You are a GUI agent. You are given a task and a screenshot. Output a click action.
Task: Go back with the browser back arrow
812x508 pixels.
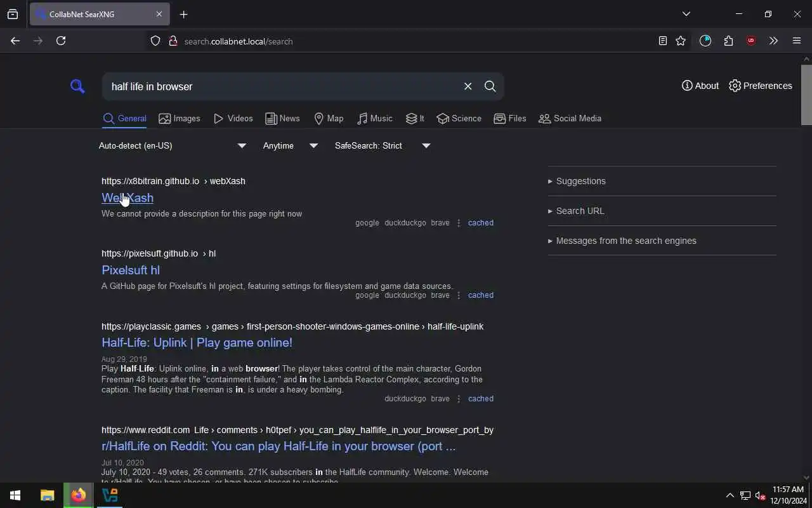pos(15,41)
